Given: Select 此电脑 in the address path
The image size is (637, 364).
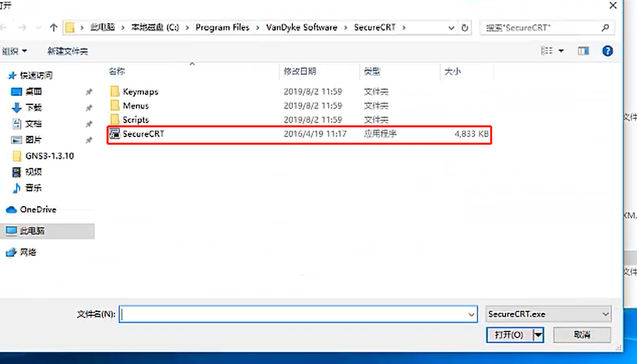Looking at the screenshot, I should (x=102, y=27).
